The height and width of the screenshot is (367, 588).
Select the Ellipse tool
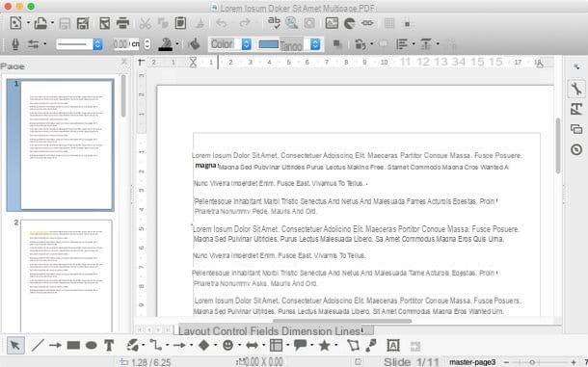[x=92, y=345]
